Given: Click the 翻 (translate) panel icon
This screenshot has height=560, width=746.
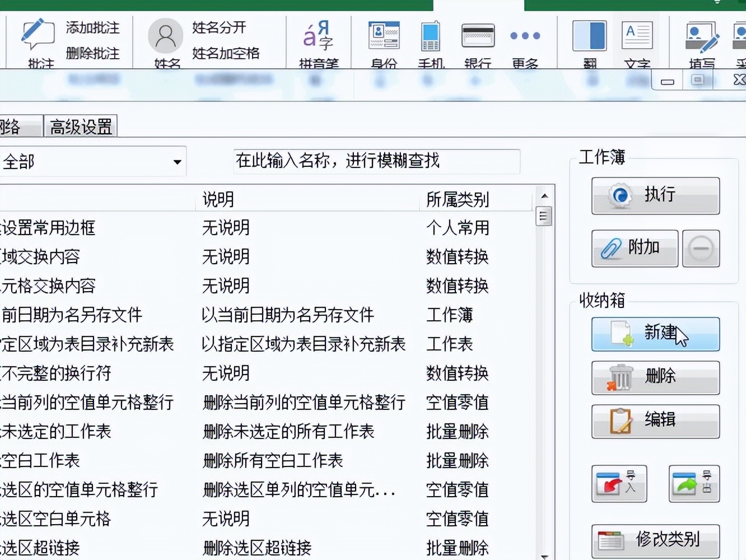Looking at the screenshot, I should coord(589,36).
